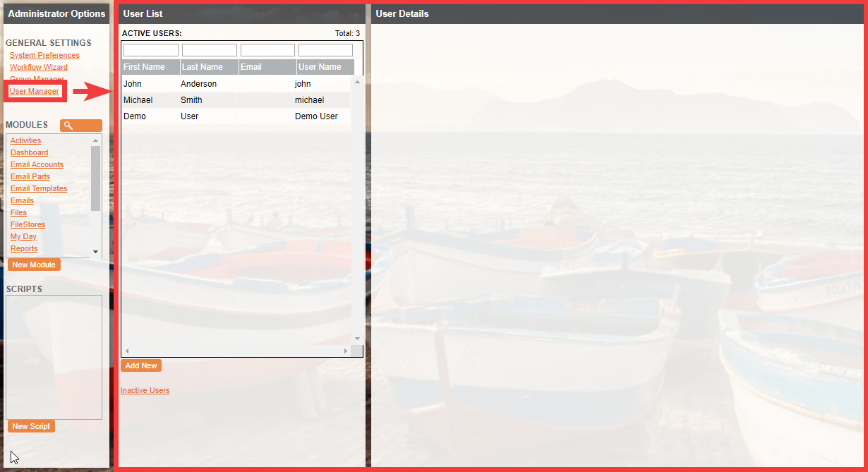Open the User Manager link
Viewport: 868px width, 472px height.
click(x=35, y=91)
